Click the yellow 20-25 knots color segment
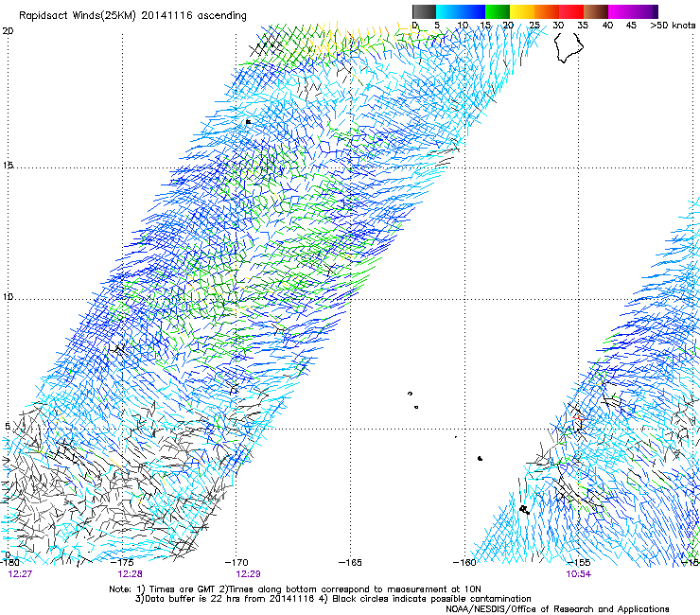This screenshot has width=700, height=615. 522,11
